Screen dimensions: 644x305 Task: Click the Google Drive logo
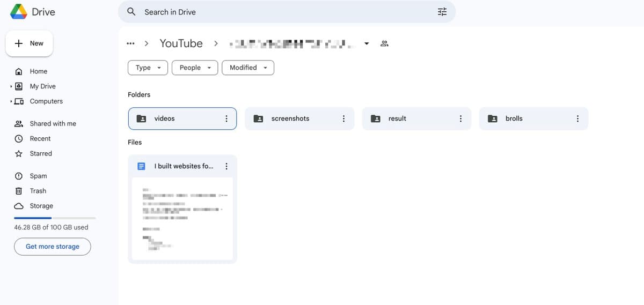click(x=19, y=12)
